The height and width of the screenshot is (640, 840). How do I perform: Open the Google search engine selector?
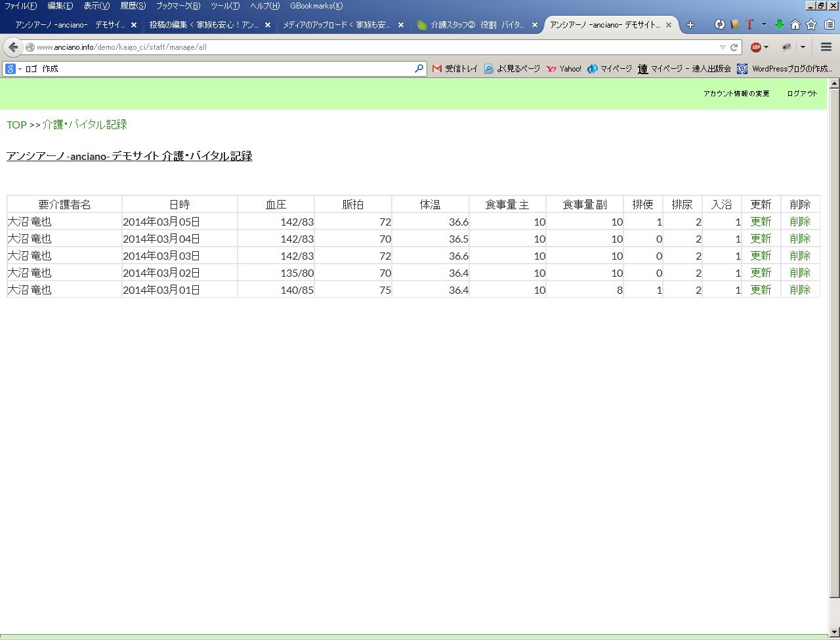[x=13, y=69]
